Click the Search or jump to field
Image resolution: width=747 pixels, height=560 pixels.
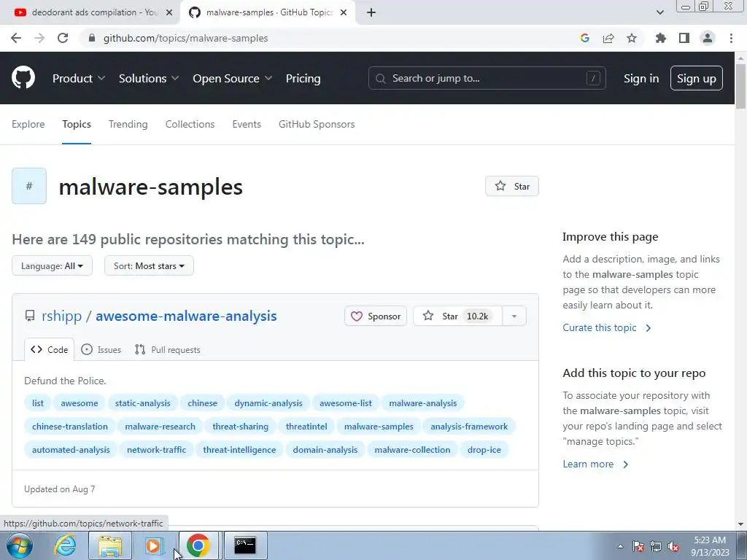[487, 78]
